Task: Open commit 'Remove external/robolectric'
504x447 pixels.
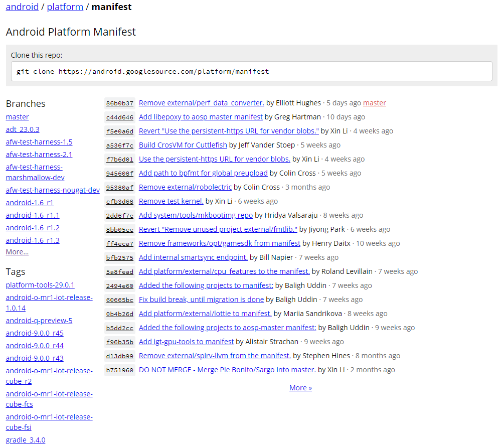Action: pyautogui.click(x=185, y=187)
